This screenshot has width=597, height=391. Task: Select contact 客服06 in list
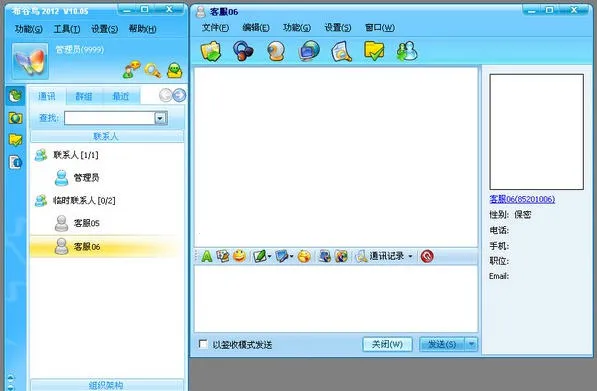click(x=107, y=246)
